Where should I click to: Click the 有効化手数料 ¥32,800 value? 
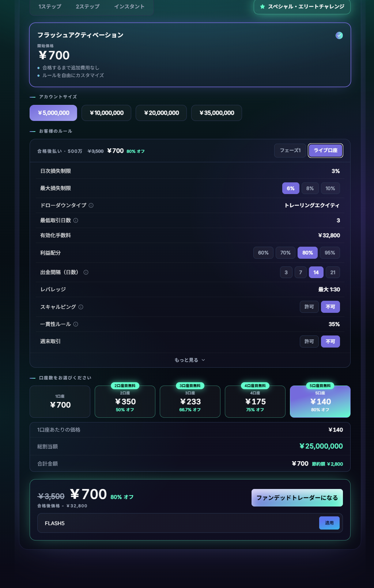pyautogui.click(x=329, y=235)
